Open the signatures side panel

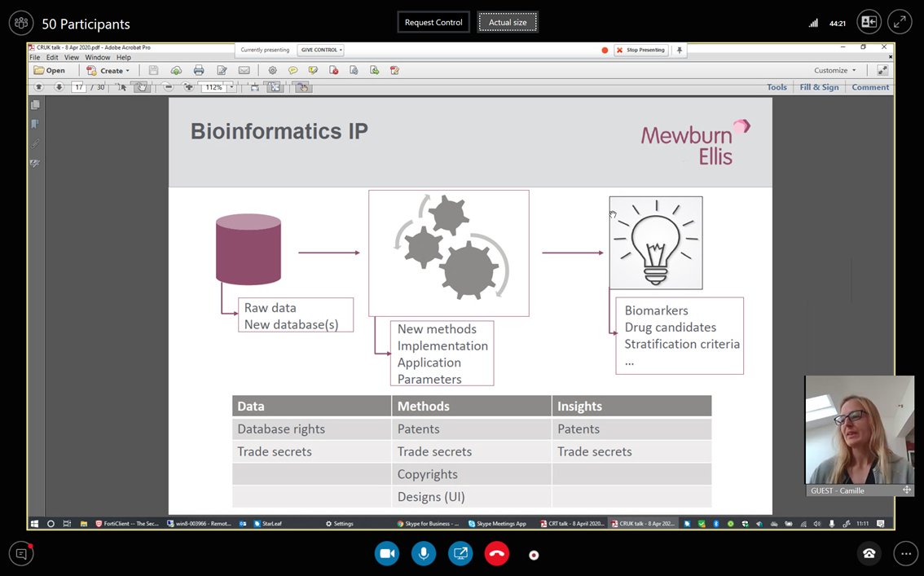pos(35,163)
